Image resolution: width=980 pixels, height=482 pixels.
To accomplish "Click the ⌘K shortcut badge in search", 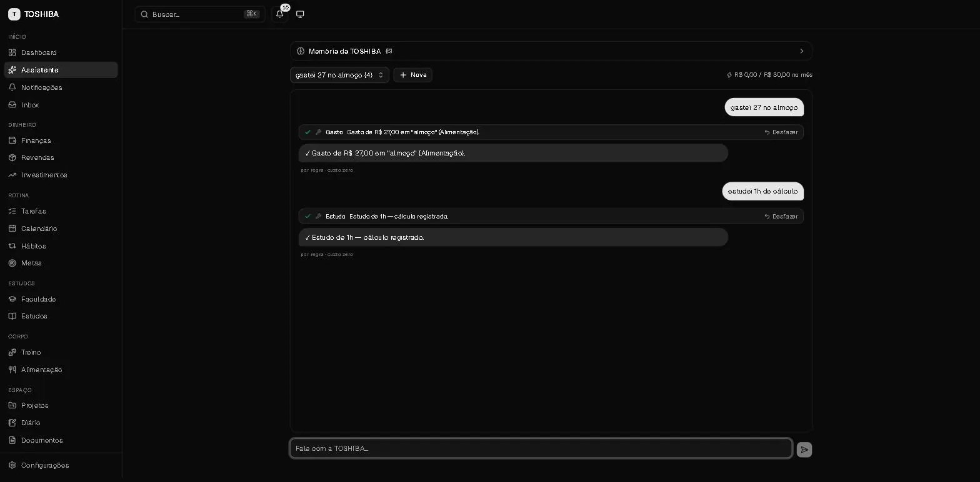I will pyautogui.click(x=252, y=14).
